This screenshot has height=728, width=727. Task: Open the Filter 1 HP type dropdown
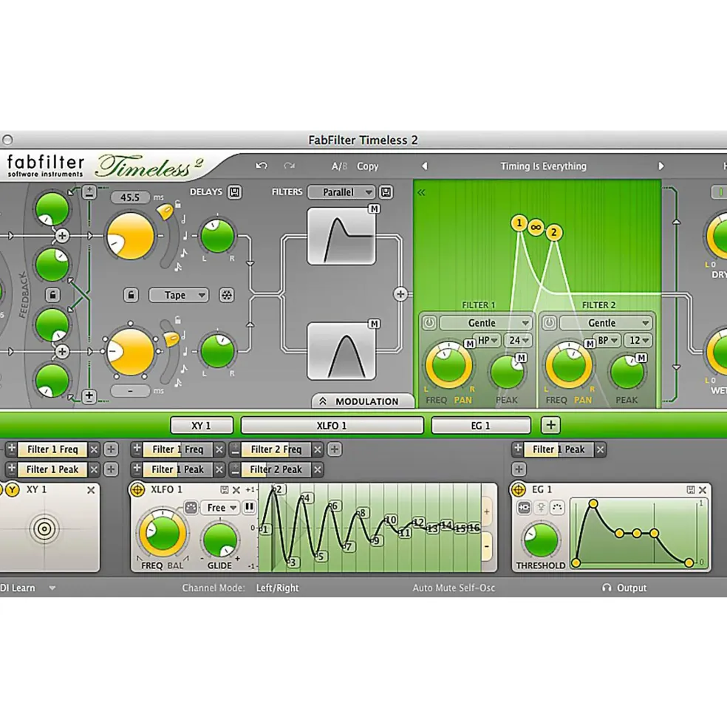pos(487,340)
